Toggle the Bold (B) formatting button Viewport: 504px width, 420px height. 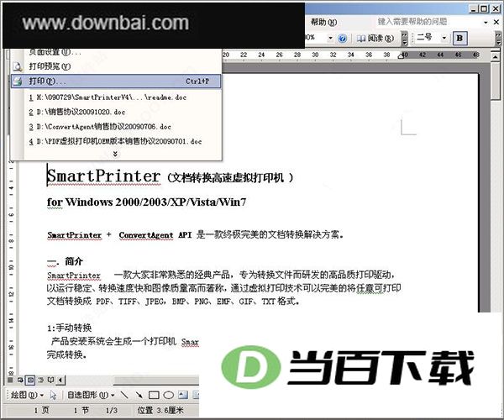coord(459,38)
